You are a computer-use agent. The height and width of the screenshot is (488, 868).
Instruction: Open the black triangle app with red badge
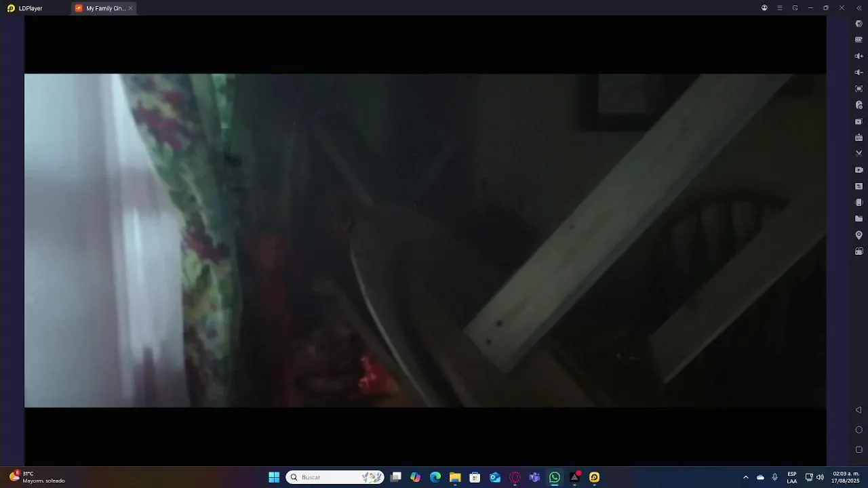point(574,477)
